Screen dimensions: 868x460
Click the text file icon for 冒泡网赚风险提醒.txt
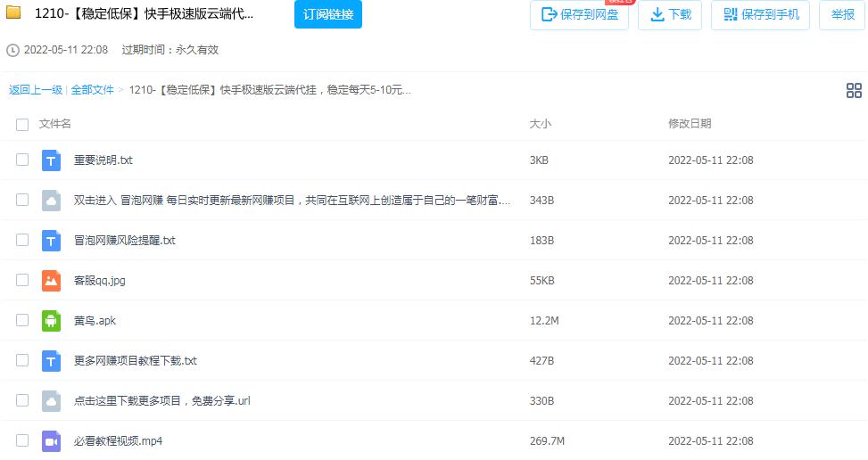pyautogui.click(x=52, y=241)
